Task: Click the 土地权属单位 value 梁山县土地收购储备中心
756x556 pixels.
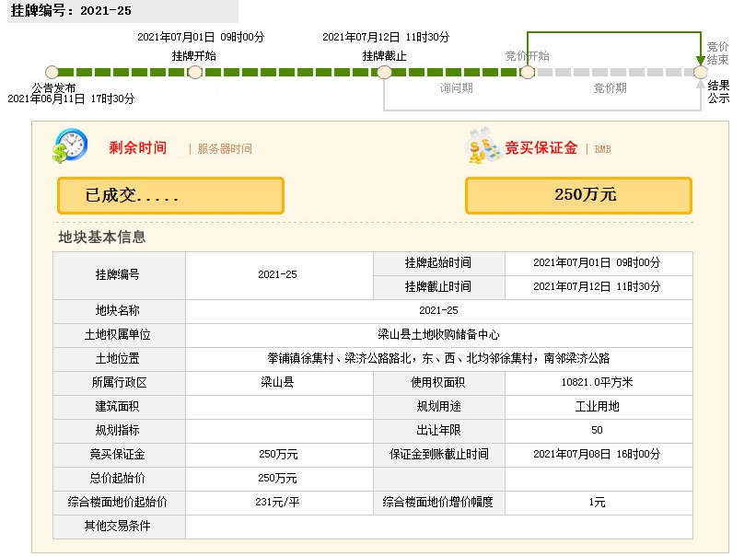Action: [438, 335]
